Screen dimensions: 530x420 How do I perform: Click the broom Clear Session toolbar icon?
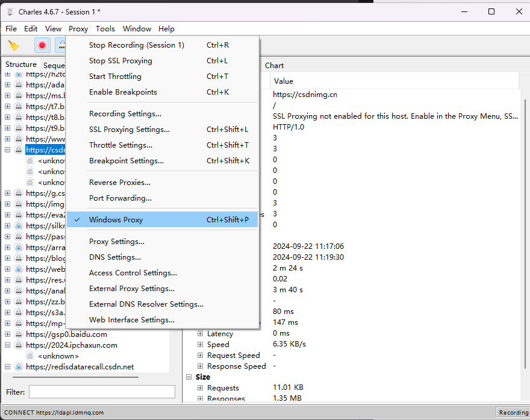(x=13, y=45)
